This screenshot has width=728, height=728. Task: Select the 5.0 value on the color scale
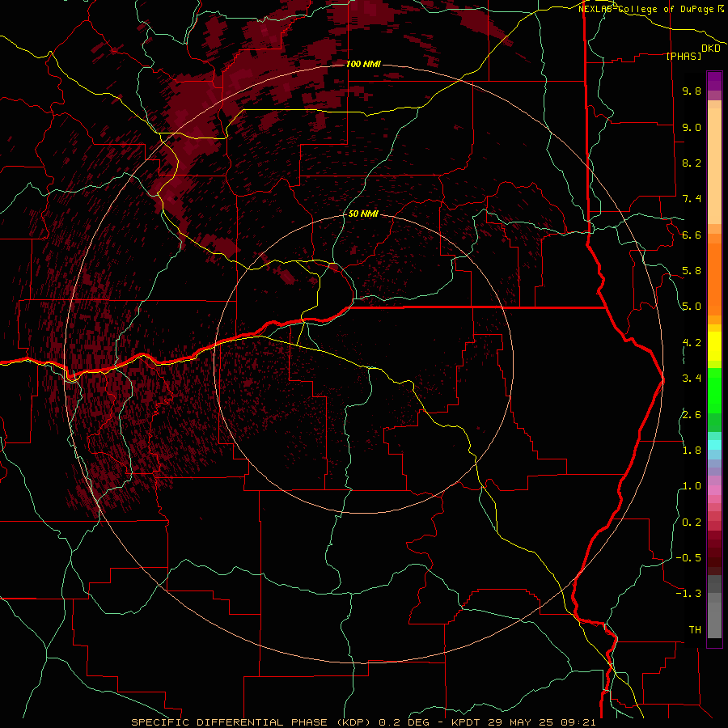tap(692, 307)
